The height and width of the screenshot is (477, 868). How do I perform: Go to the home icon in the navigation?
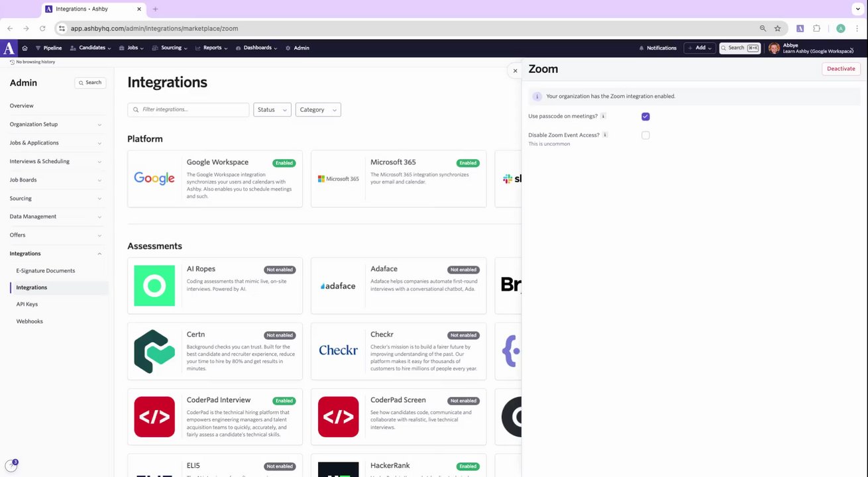pyautogui.click(x=25, y=48)
